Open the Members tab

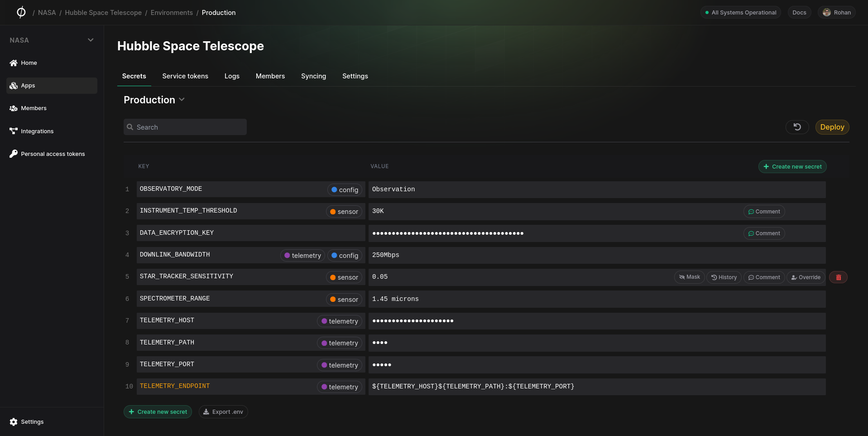pos(270,76)
